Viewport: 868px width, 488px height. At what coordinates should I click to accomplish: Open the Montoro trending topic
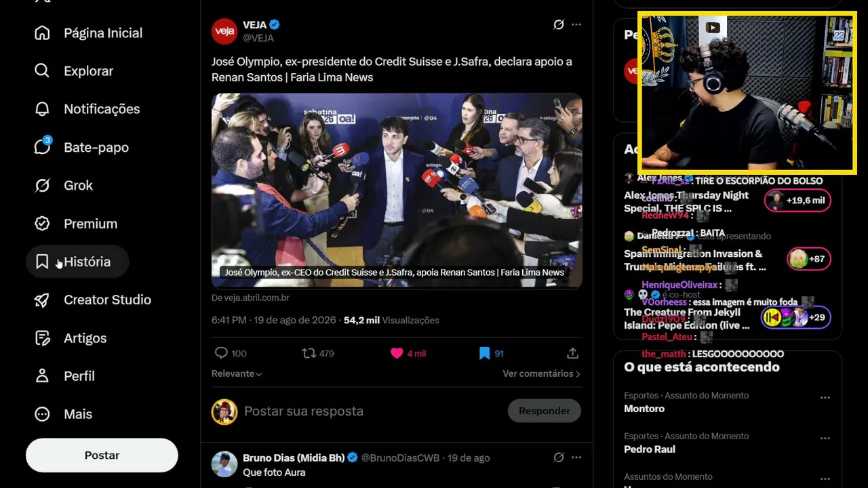644,409
